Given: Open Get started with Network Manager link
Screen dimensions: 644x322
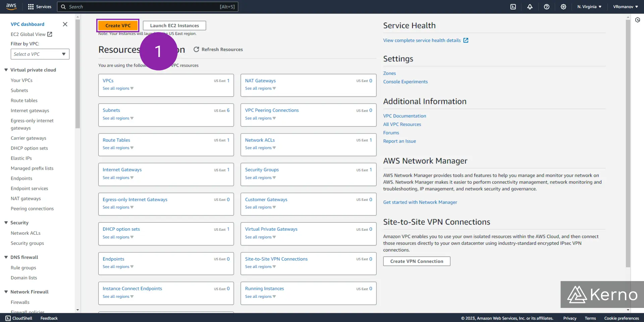Looking at the screenshot, I should click(x=420, y=202).
